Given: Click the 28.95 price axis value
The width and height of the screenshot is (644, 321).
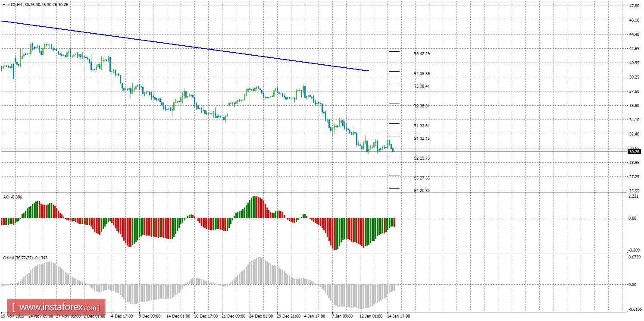Looking at the screenshot, I should pos(635,163).
